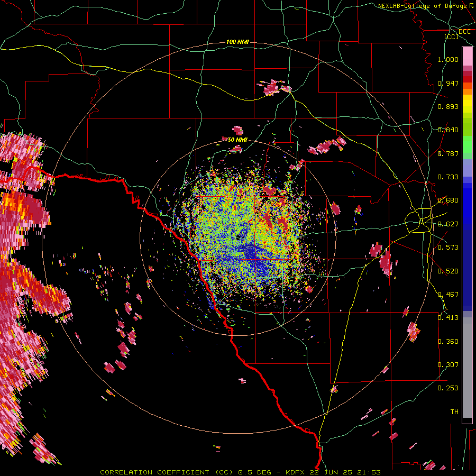Click the 0.787 scale value

tap(448, 153)
